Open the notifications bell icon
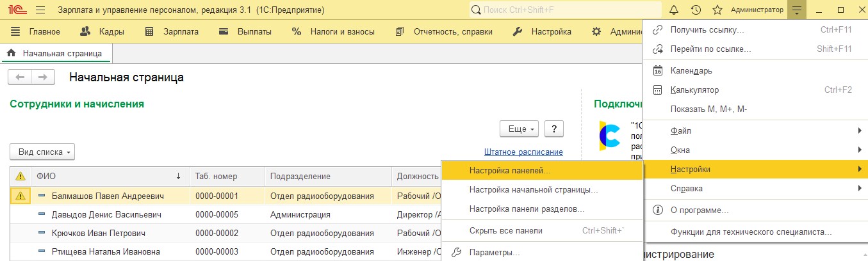Screen dimensions: 868x261 (x=673, y=10)
